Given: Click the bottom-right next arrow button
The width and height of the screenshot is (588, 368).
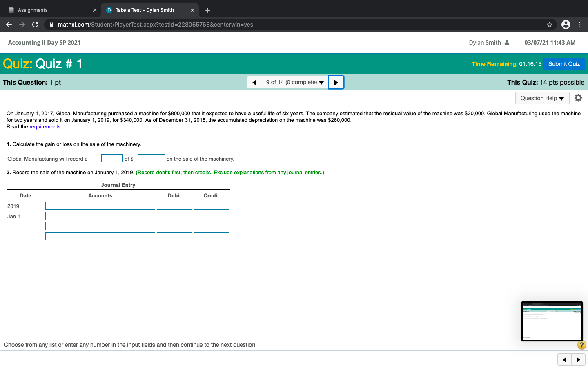Looking at the screenshot, I should point(578,360).
